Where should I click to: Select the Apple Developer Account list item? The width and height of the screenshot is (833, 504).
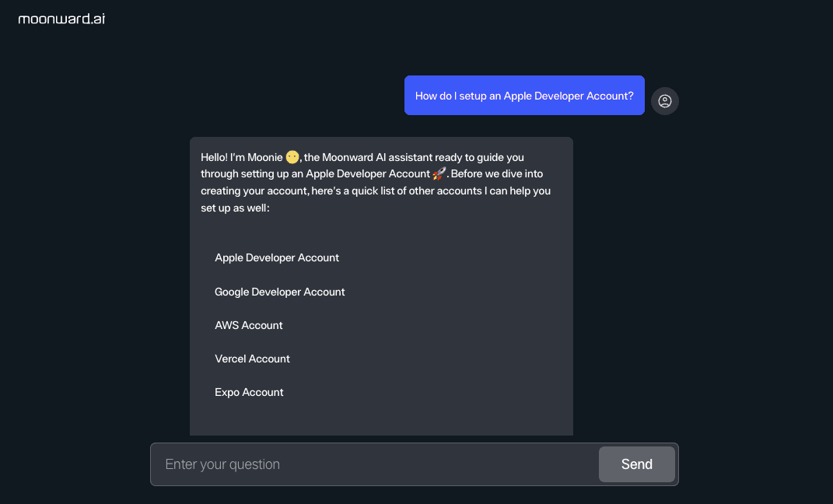point(277,257)
